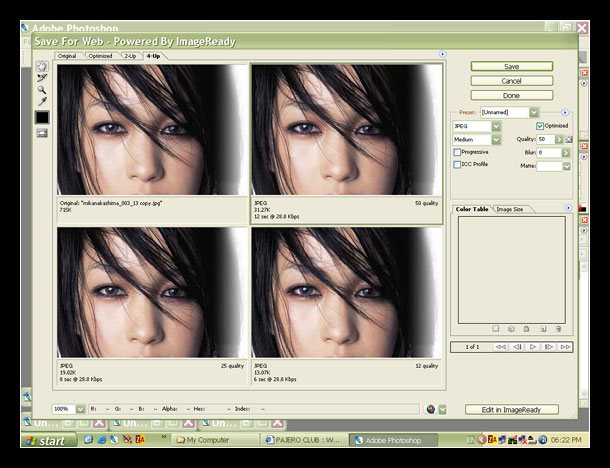Open the Preset dropdown

[x=534, y=113]
